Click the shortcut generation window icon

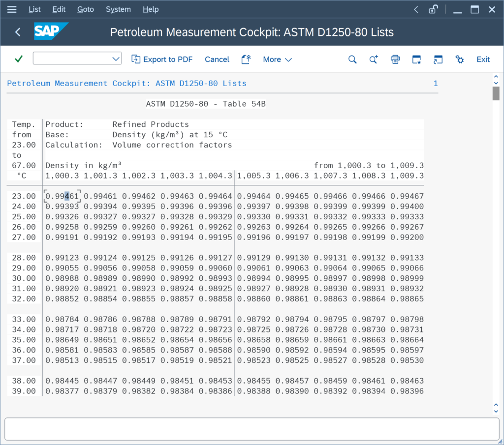tap(438, 59)
